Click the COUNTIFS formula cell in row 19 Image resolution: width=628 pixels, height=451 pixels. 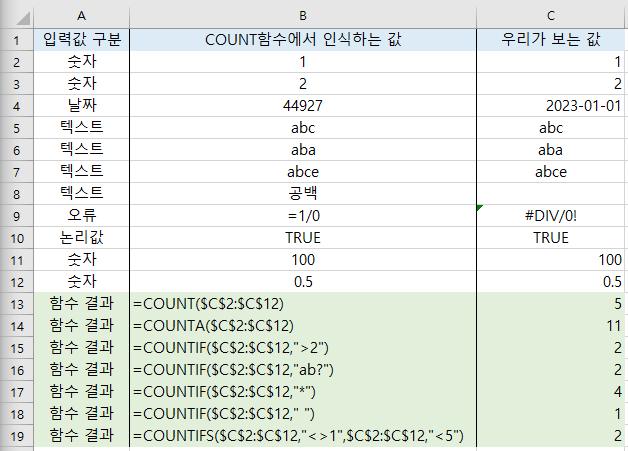click(x=303, y=436)
